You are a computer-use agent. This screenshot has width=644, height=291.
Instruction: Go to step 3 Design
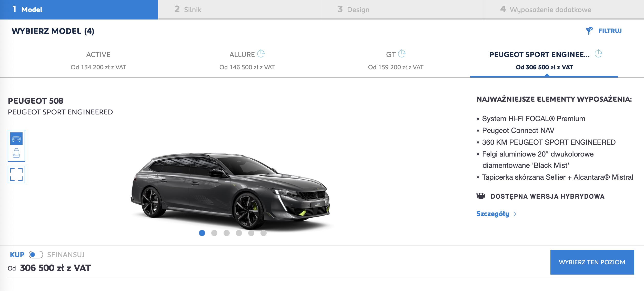click(x=402, y=9)
